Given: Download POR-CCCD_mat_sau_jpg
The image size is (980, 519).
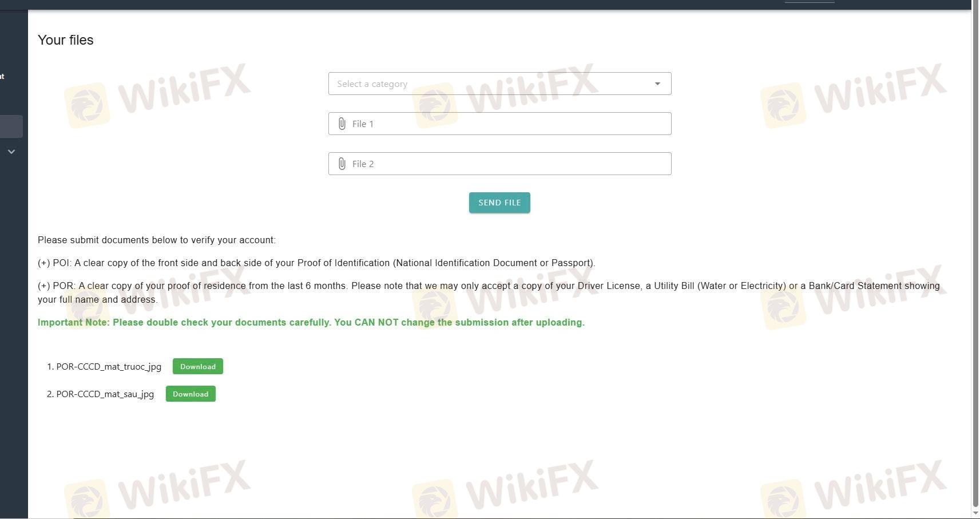Looking at the screenshot, I should coord(191,394).
